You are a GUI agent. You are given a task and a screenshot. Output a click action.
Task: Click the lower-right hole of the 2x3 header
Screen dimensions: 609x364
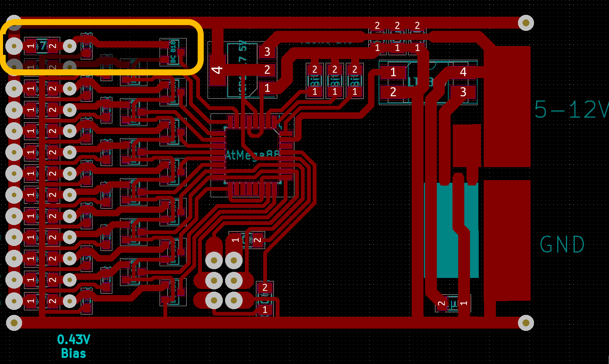(234, 301)
